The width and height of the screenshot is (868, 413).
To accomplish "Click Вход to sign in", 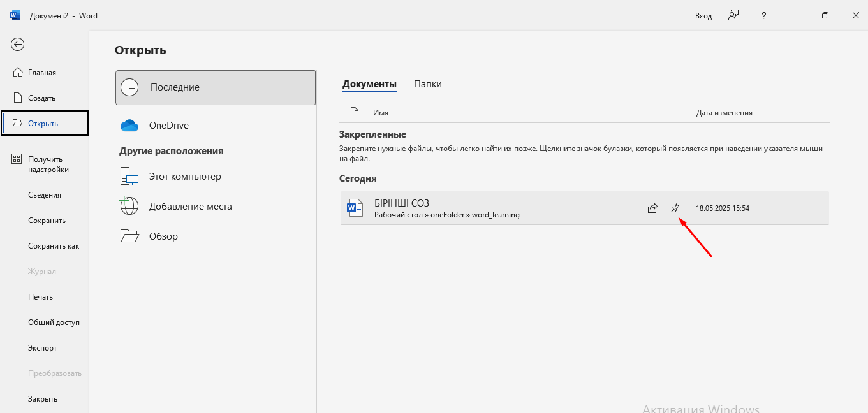I will coord(703,15).
